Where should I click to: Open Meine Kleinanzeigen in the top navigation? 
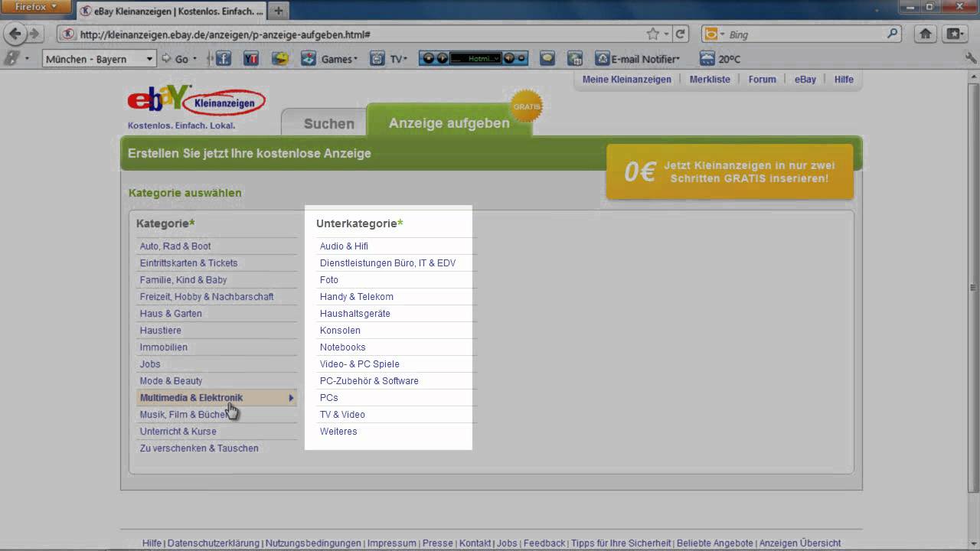(x=626, y=79)
